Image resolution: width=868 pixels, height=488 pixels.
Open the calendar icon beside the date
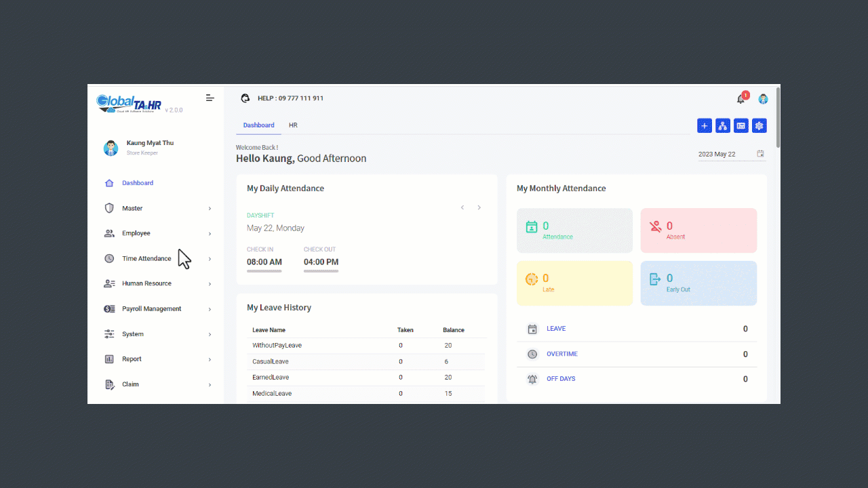[760, 154]
